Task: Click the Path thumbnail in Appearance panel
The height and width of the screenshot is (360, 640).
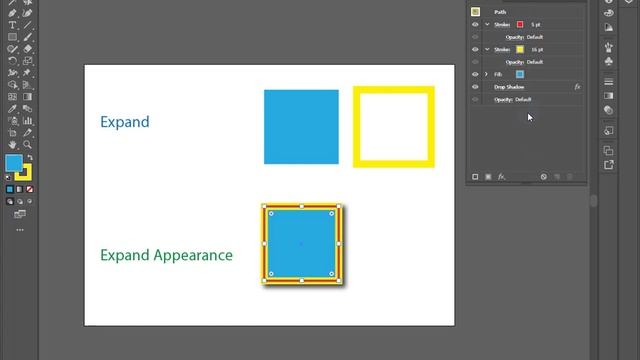Action: pos(475,12)
